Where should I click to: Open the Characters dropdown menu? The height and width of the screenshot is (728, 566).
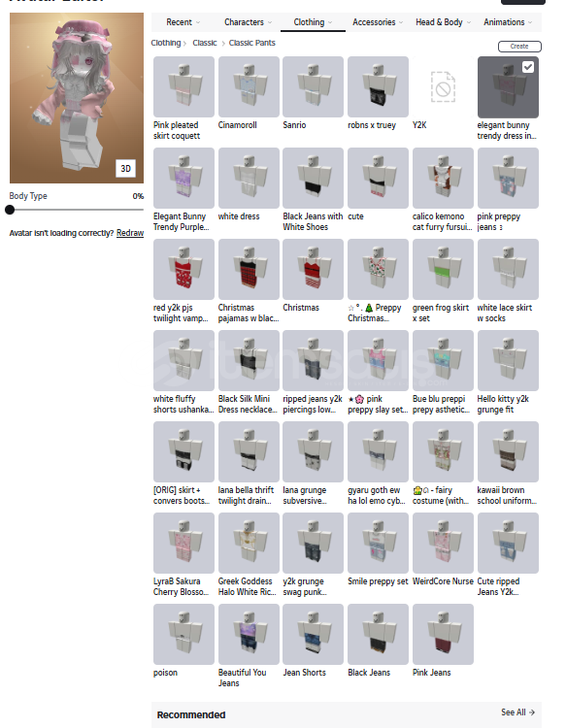(248, 22)
